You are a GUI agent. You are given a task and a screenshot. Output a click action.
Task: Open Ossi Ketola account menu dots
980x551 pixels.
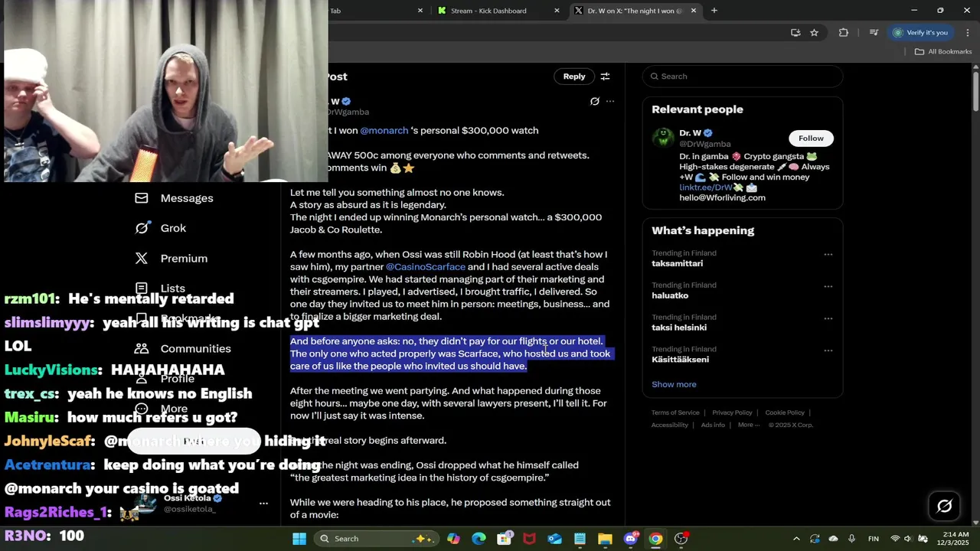[x=263, y=504]
